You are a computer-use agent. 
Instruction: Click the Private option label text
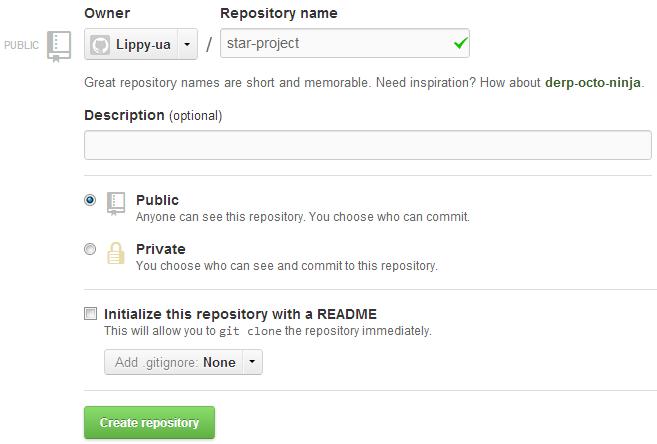(x=160, y=249)
